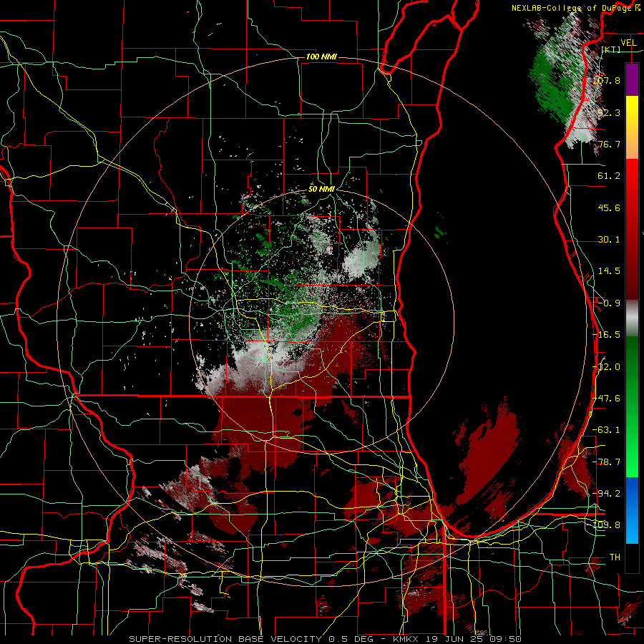Click the blue segment of the velocity scale
Viewport: 644px width, 644px height.
tap(632, 510)
